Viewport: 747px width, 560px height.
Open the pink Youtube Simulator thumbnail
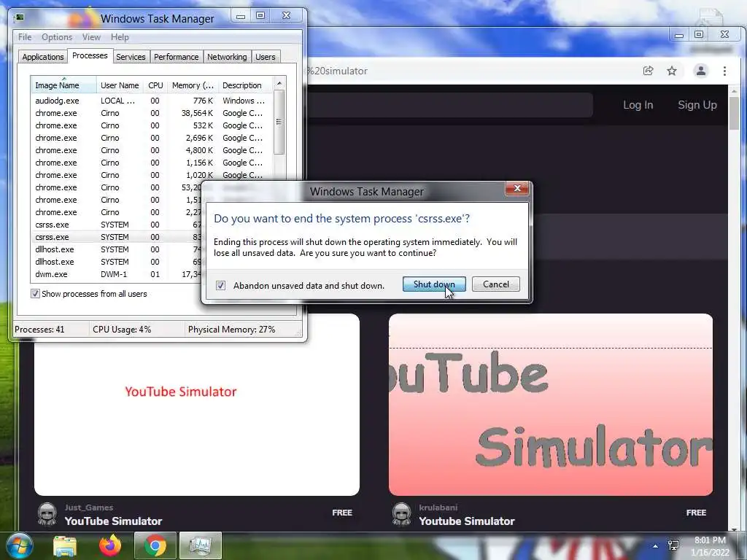pyautogui.click(x=551, y=404)
